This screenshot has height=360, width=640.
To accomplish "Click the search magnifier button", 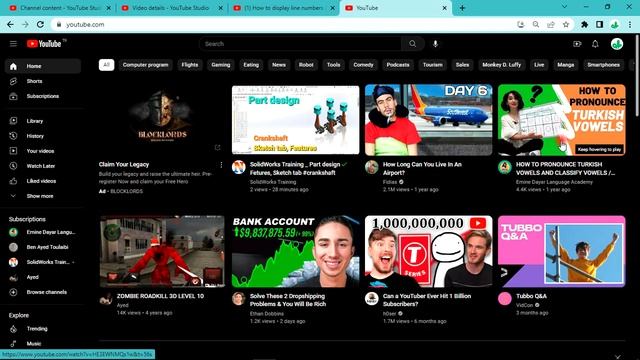I will tap(413, 44).
